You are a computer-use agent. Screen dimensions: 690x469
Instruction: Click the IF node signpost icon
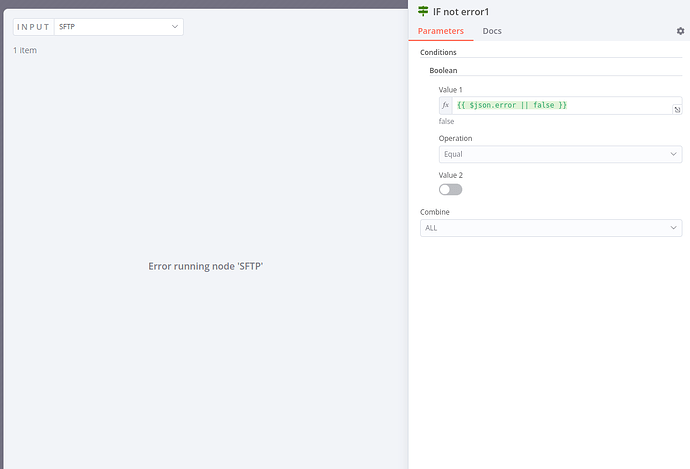pyautogui.click(x=423, y=11)
